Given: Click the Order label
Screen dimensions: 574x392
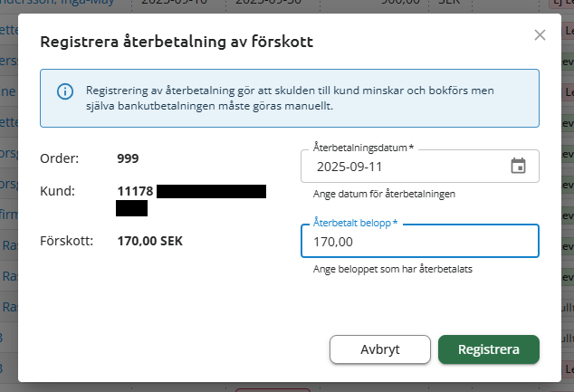Looking at the screenshot, I should click(x=59, y=158).
